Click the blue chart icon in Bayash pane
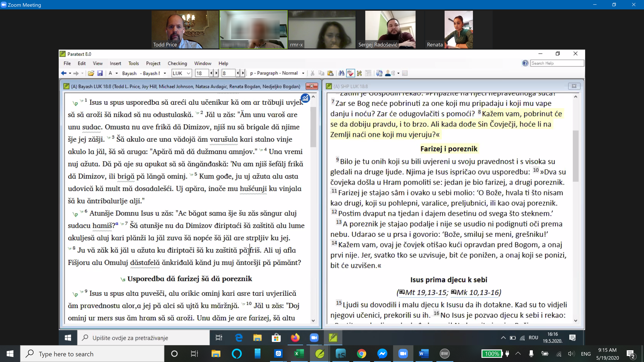The height and width of the screenshot is (362, 644). click(x=305, y=98)
